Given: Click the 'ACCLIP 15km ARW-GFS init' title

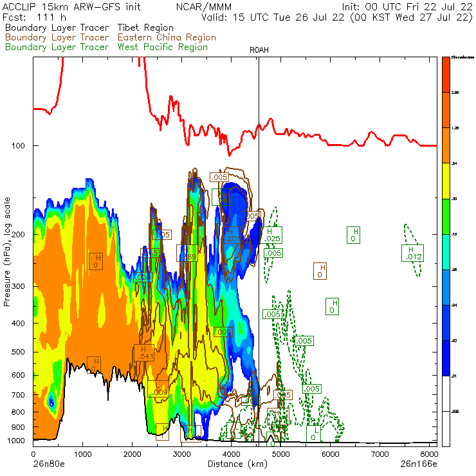Looking at the screenshot, I should click(71, 7).
